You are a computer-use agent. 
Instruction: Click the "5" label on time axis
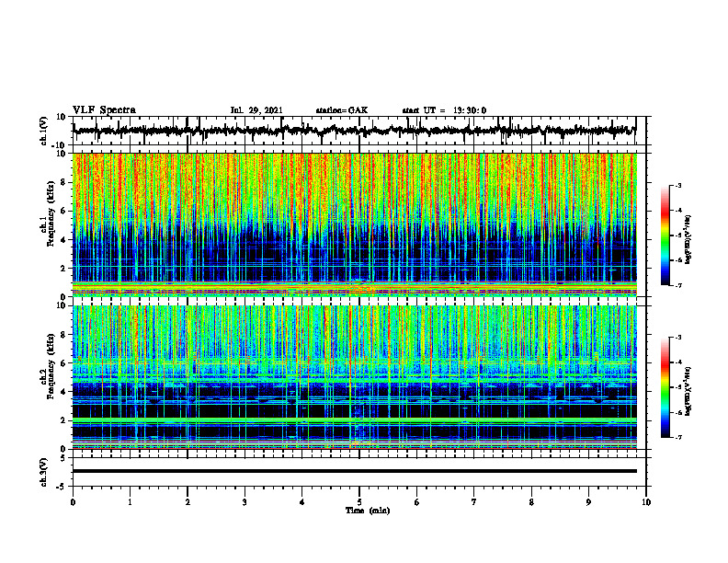[x=359, y=502]
